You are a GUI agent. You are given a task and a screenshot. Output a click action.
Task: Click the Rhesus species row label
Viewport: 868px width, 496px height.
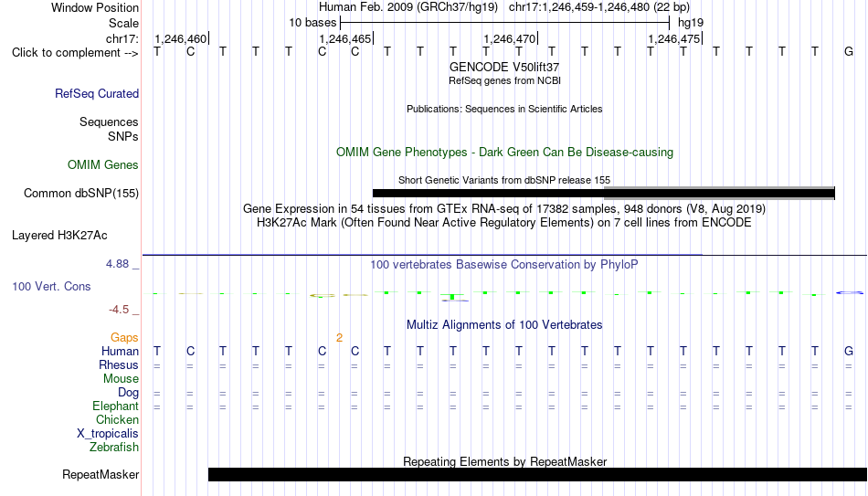click(x=119, y=365)
